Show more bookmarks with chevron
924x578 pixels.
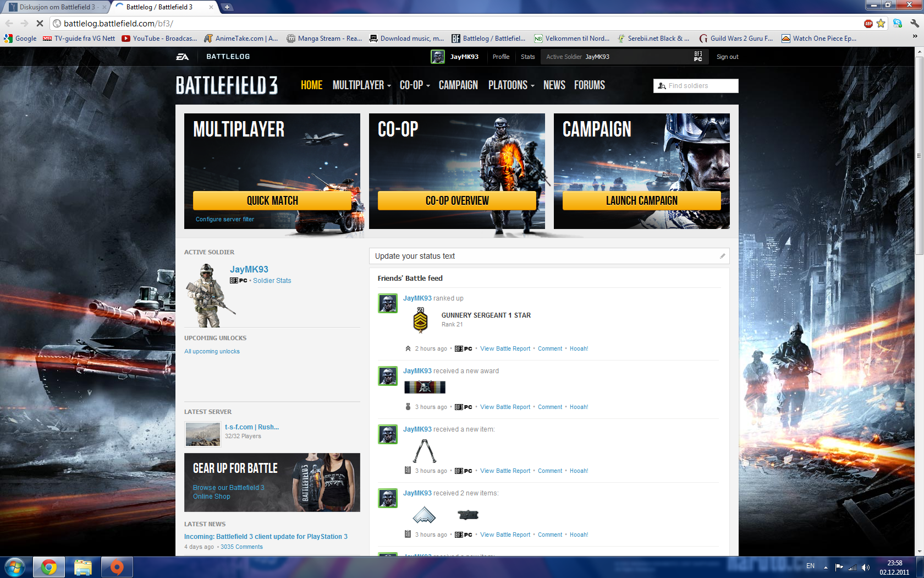pos(915,36)
